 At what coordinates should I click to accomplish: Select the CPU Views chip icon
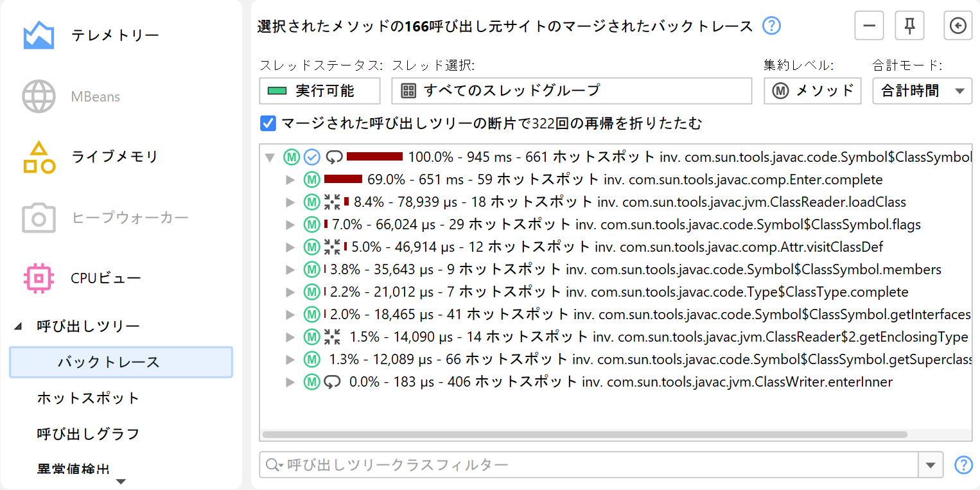[39, 278]
